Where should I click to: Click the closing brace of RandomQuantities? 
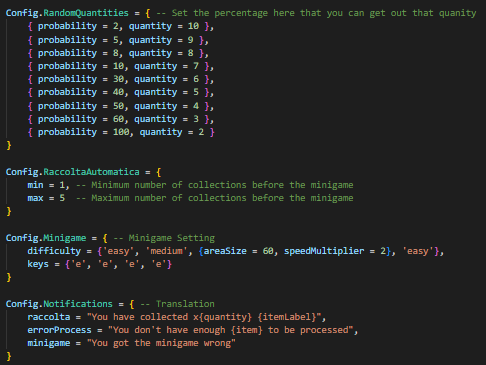9,145
